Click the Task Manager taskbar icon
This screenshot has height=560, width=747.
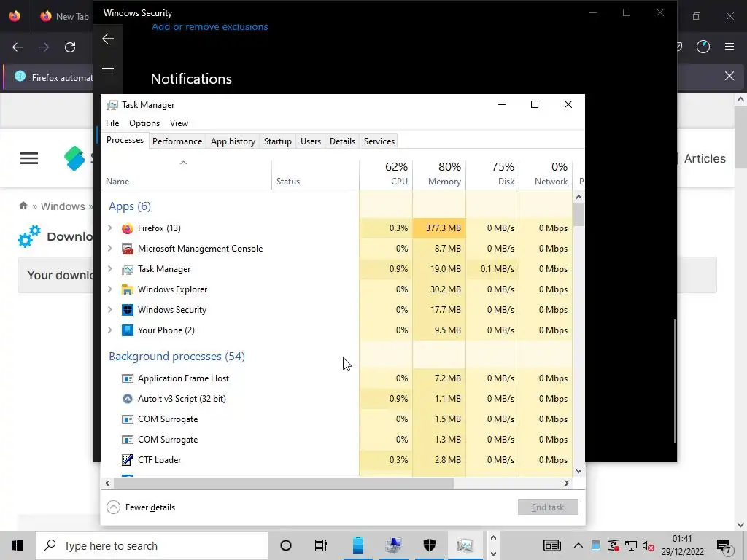[x=465, y=545]
